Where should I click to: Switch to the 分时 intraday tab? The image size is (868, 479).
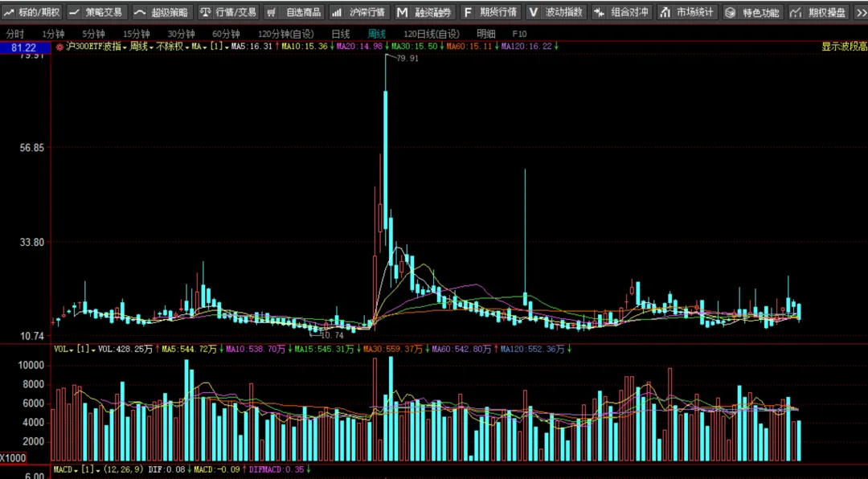(15, 35)
